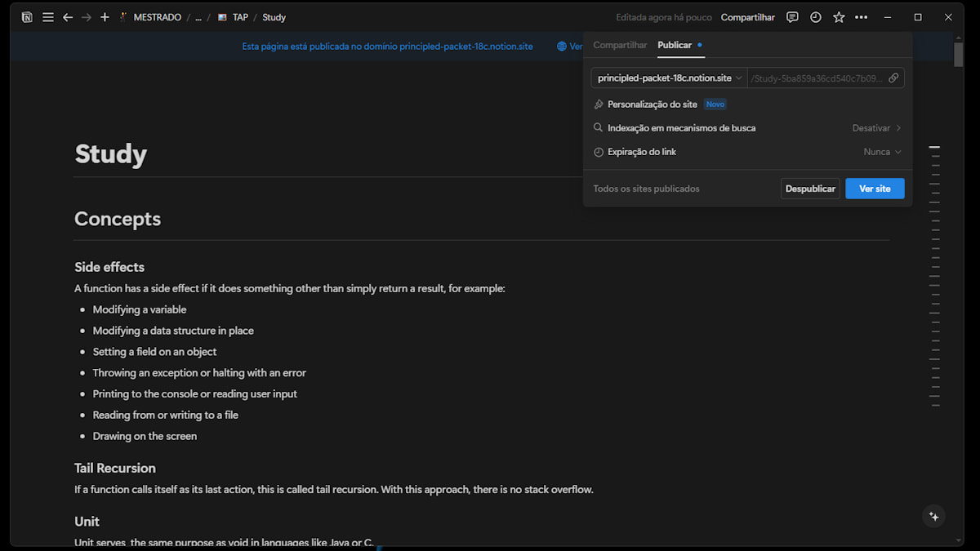Open the principled-packet-18c.notion.site domain dropdown
980x551 pixels.
point(669,78)
